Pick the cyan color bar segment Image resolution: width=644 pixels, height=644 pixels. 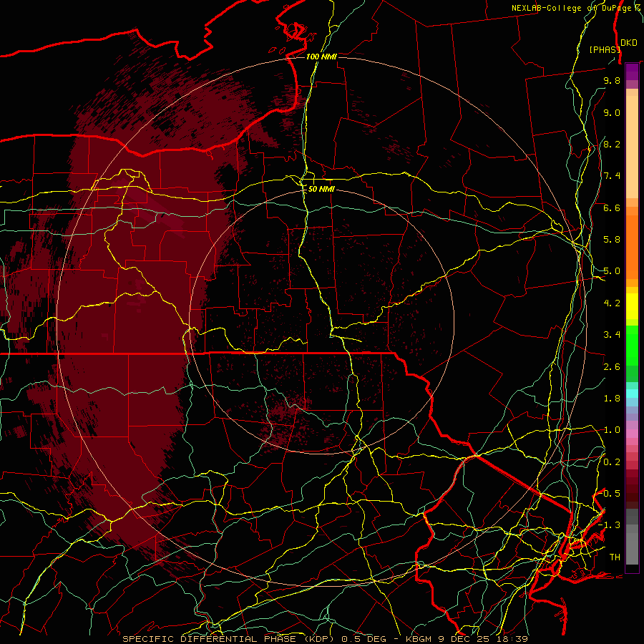(632, 394)
